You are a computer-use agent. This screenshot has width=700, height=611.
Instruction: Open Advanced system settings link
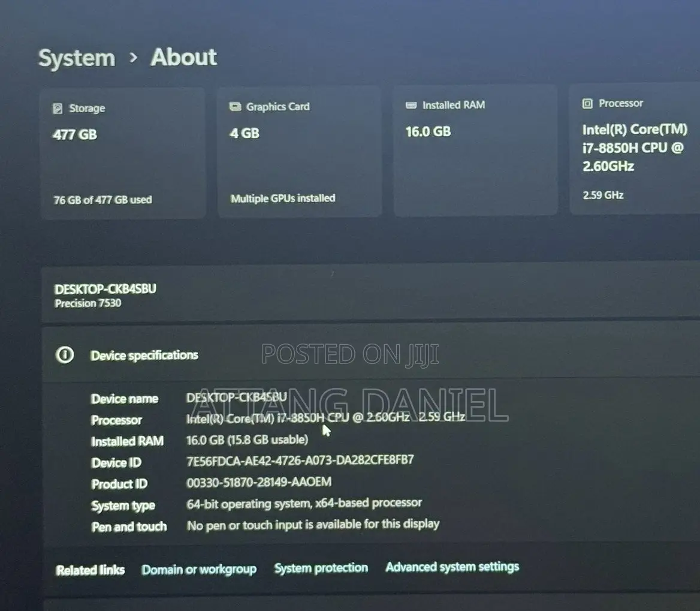[x=452, y=567]
